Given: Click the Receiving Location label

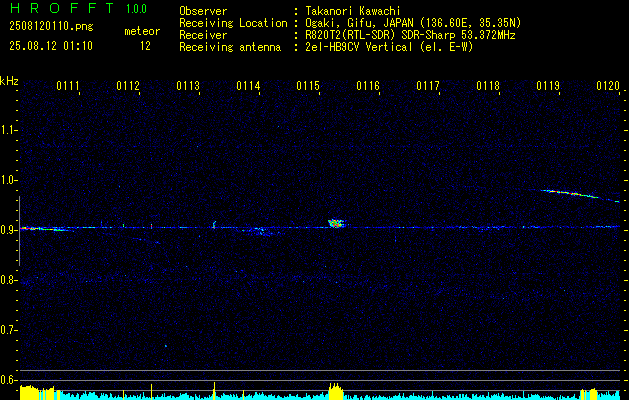Looking at the screenshot, I should pyautogui.click(x=233, y=23).
